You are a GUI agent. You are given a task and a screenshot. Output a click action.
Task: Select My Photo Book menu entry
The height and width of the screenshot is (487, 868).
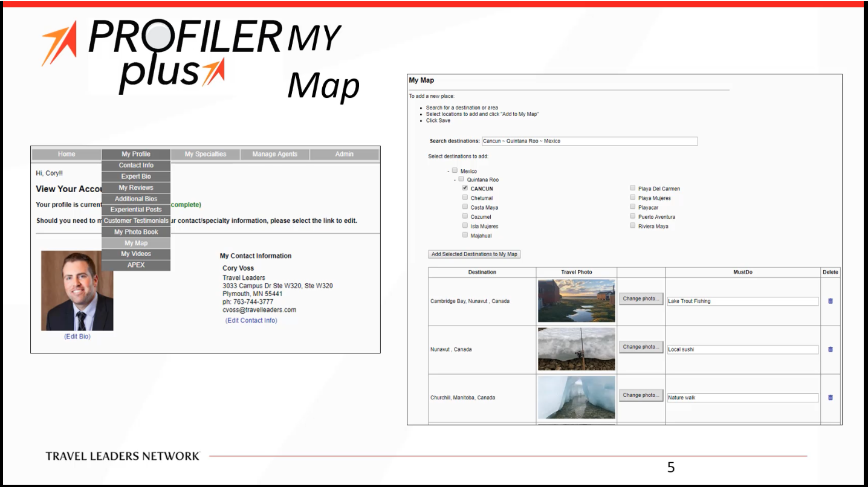pos(136,232)
